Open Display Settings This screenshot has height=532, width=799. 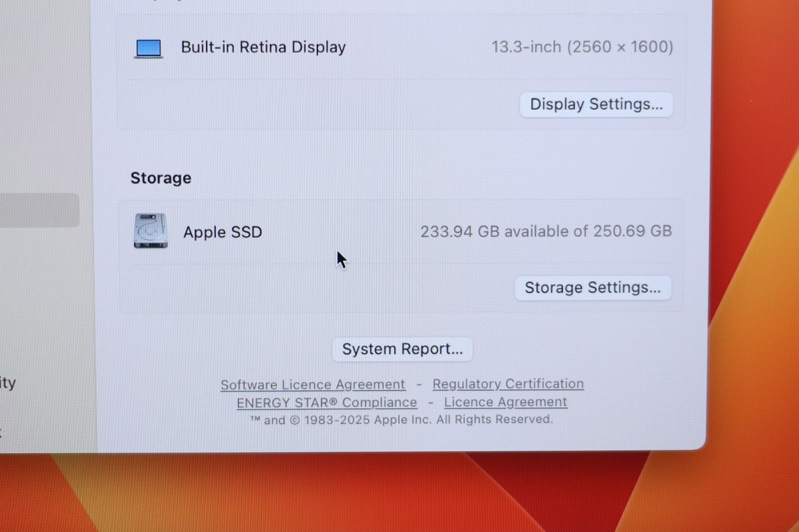point(596,104)
